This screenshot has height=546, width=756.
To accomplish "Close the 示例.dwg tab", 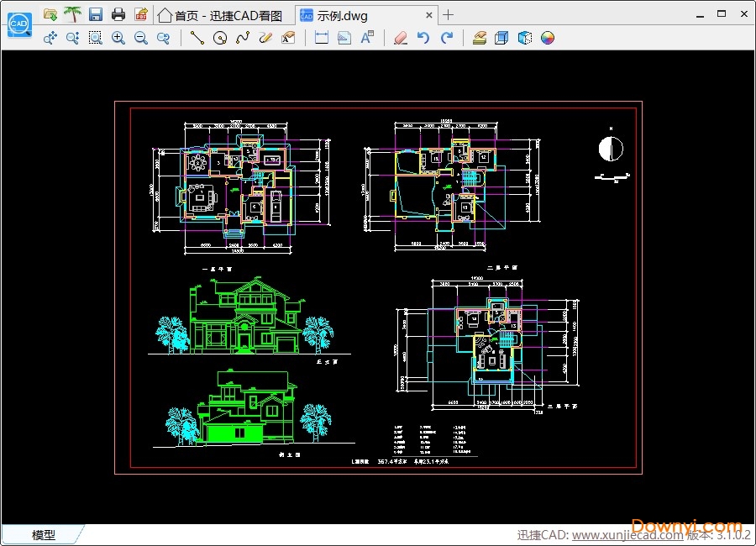I will coord(429,15).
